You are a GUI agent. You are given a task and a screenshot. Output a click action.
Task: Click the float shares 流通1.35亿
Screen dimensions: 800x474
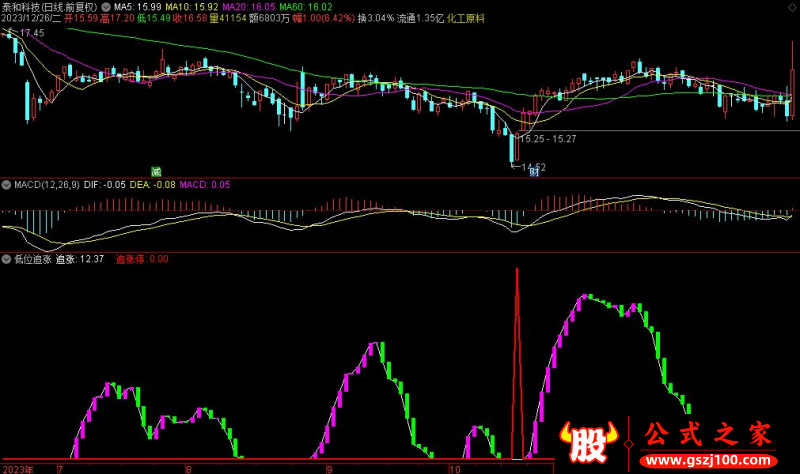click(420, 18)
